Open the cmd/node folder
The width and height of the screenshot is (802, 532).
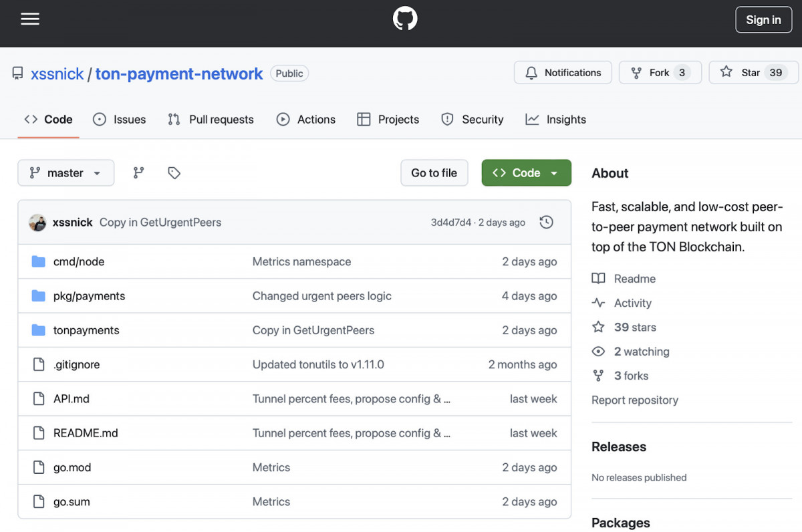coord(79,262)
